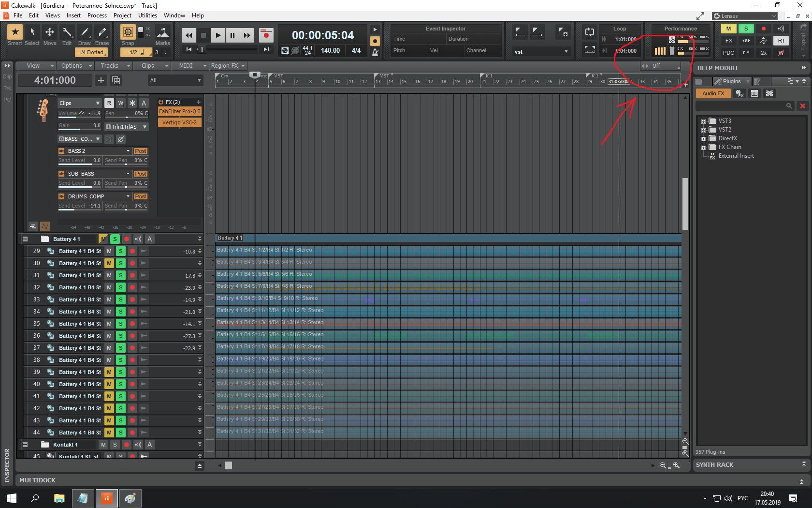This screenshot has height=508, width=812.
Task: Enable loop with the Loop icon
Action: (x=590, y=32)
